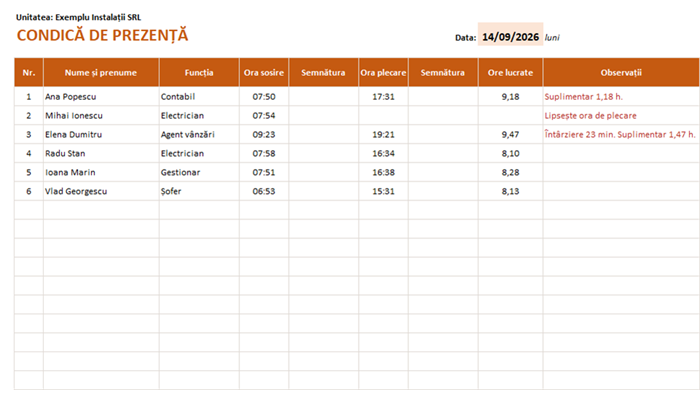Click departure time 19:21

(x=383, y=134)
